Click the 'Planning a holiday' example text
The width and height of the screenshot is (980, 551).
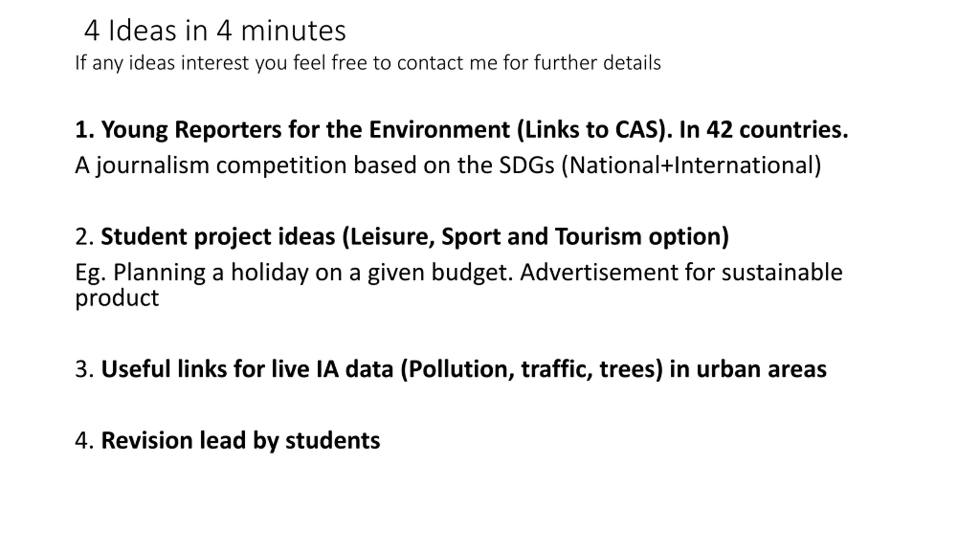point(294,273)
